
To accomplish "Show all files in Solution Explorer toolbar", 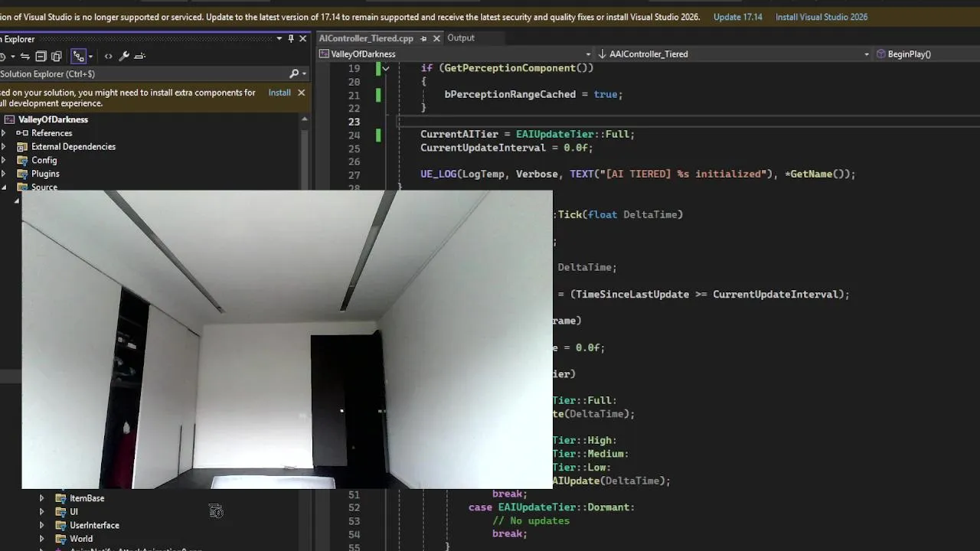I will coord(57,56).
